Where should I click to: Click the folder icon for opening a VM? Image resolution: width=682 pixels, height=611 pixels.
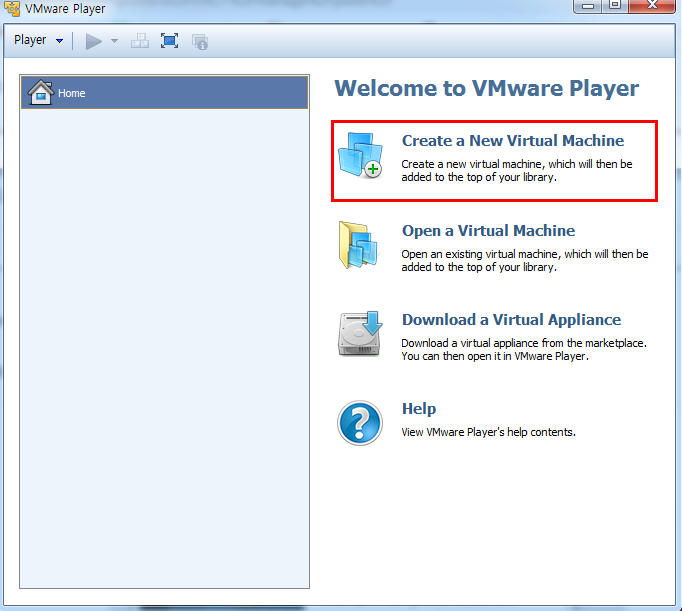click(358, 245)
